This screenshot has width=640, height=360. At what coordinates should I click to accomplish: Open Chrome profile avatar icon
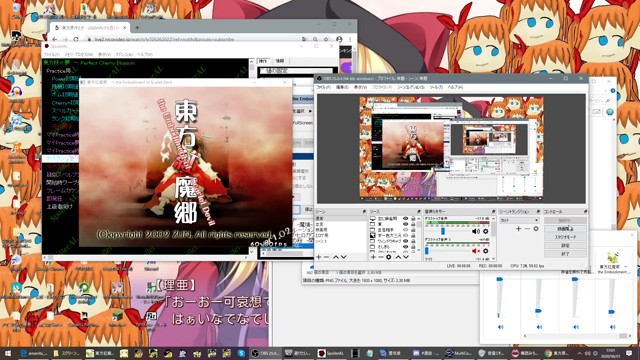pyautogui.click(x=339, y=39)
